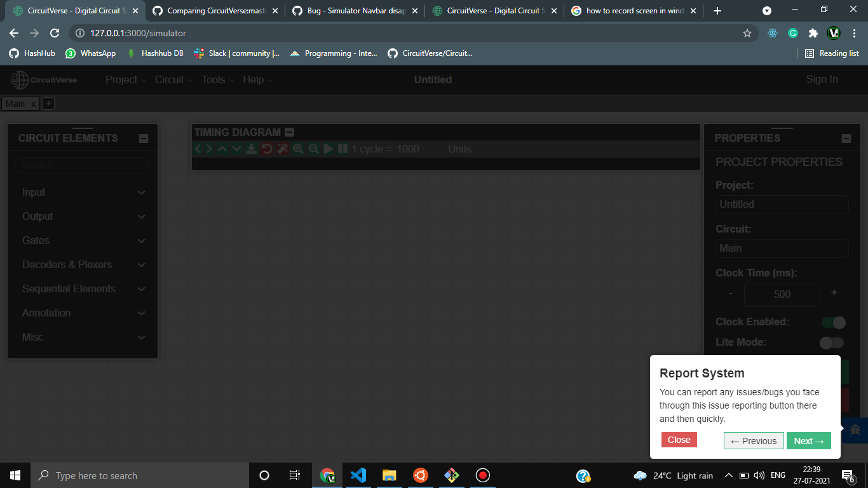Switch to the how to record screen tab
This screenshot has width=868, height=488.
click(x=634, y=11)
